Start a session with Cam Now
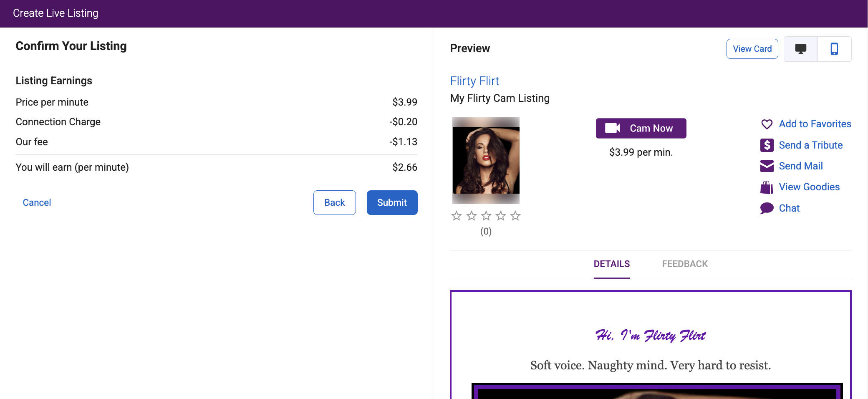The image size is (868, 399). [641, 128]
